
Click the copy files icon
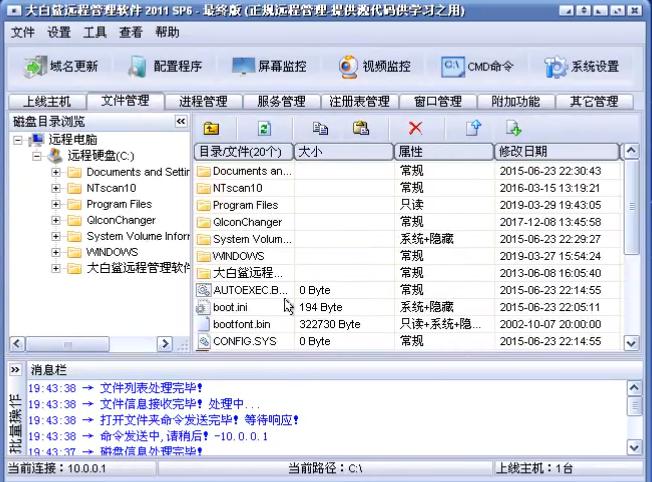[320, 128]
